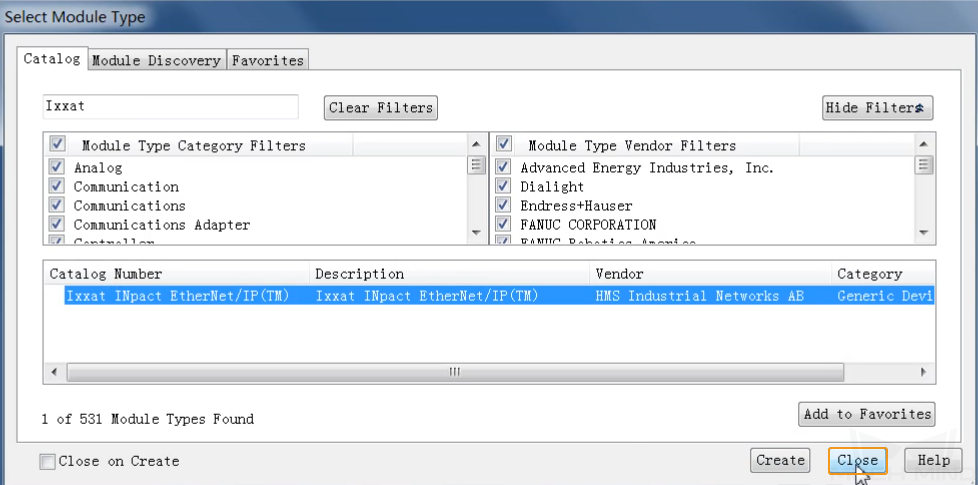Select the Catalog tab
Image resolution: width=978 pixels, height=485 pixels.
pos(52,59)
